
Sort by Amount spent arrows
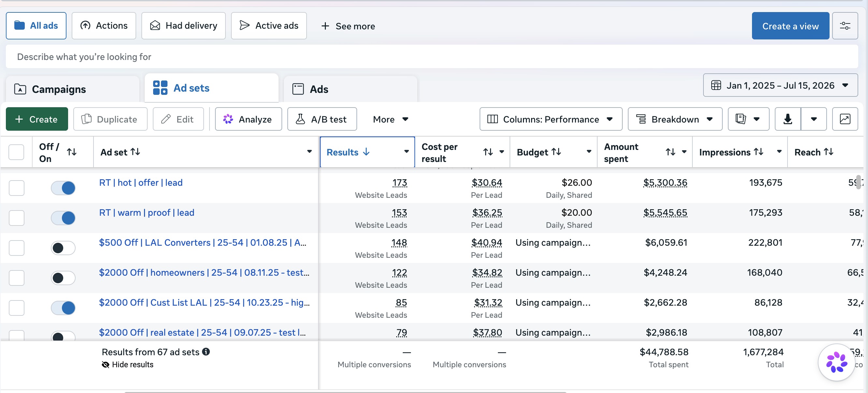[671, 152]
